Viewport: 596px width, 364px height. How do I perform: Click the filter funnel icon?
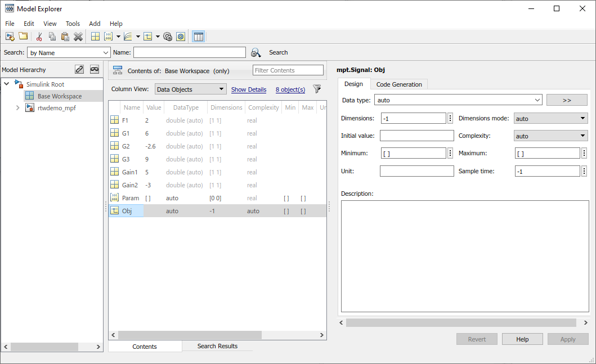(317, 89)
